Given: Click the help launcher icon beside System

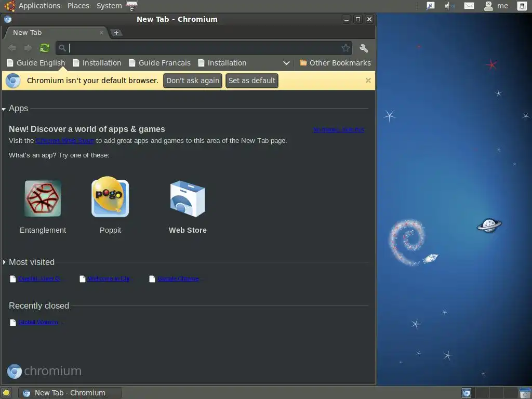Looking at the screenshot, I should (131, 6).
